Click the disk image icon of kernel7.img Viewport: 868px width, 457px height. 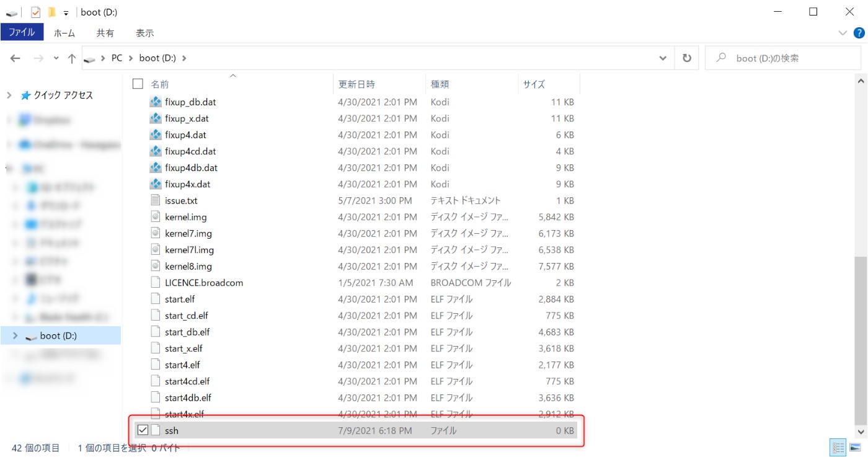click(x=156, y=233)
